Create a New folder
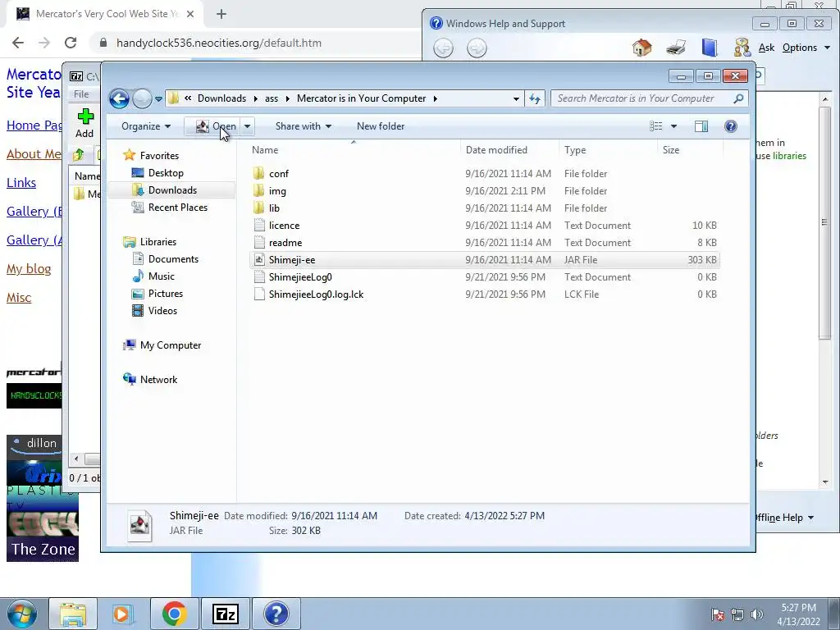 (381, 126)
